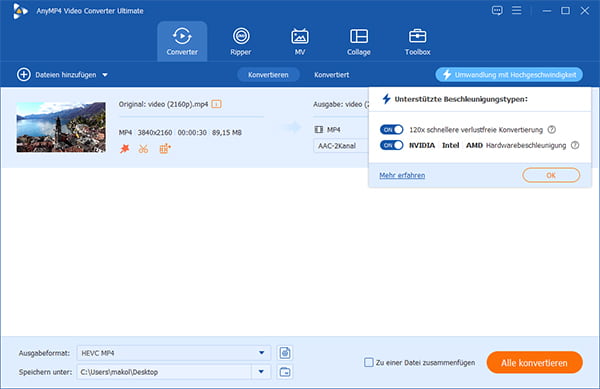
Task: Click the output format settings icon
Action: 285,353
